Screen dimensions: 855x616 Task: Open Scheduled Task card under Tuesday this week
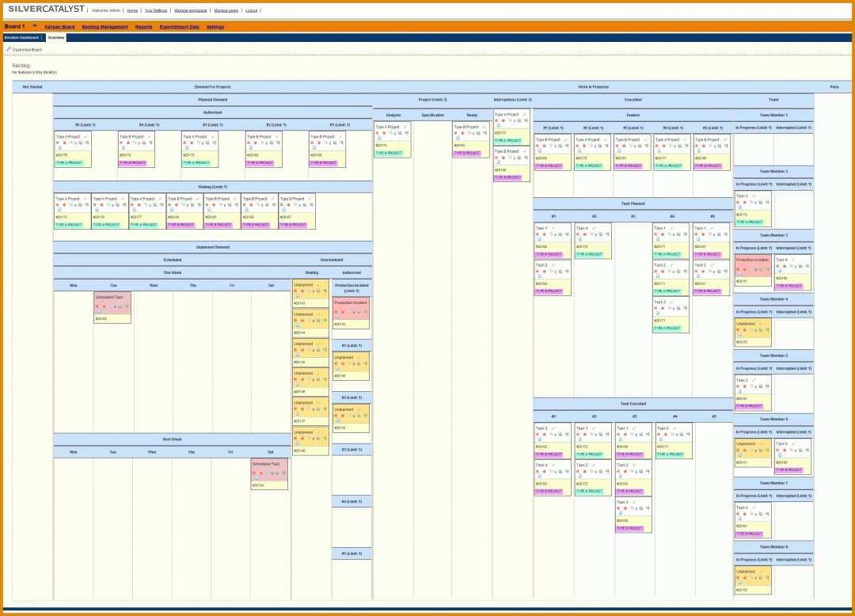(112, 308)
